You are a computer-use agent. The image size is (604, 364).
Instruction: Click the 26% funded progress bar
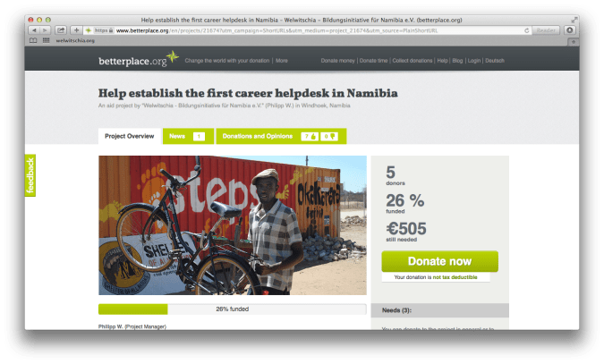coord(232,309)
